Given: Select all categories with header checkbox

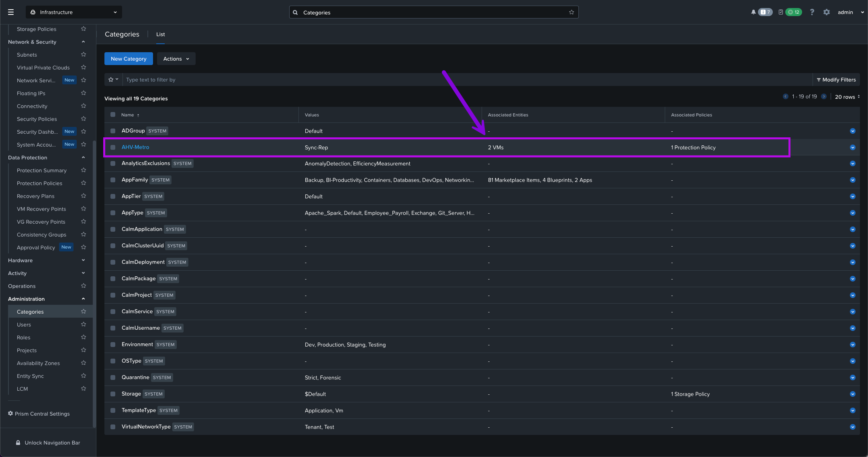Looking at the screenshot, I should [x=113, y=114].
